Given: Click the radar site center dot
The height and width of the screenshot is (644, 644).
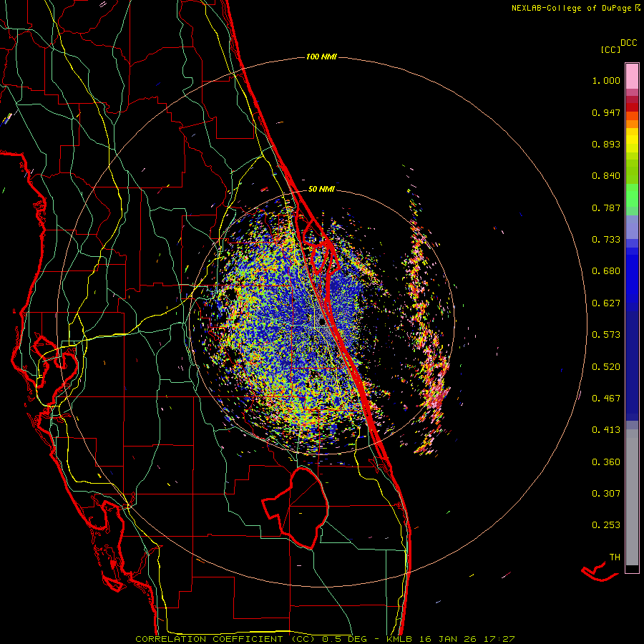Looking at the screenshot, I should click(321, 323).
